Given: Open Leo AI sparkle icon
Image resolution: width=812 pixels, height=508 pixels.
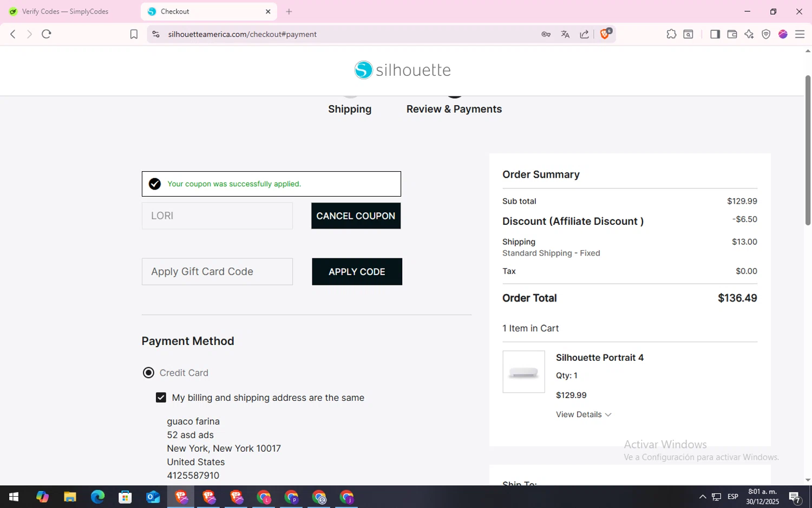Looking at the screenshot, I should click(749, 34).
